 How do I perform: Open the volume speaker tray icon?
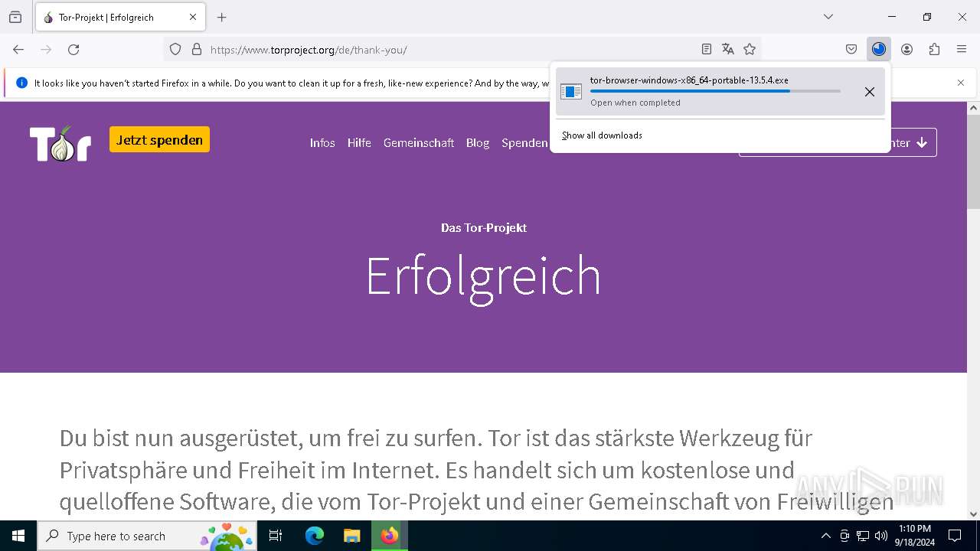coord(881,536)
